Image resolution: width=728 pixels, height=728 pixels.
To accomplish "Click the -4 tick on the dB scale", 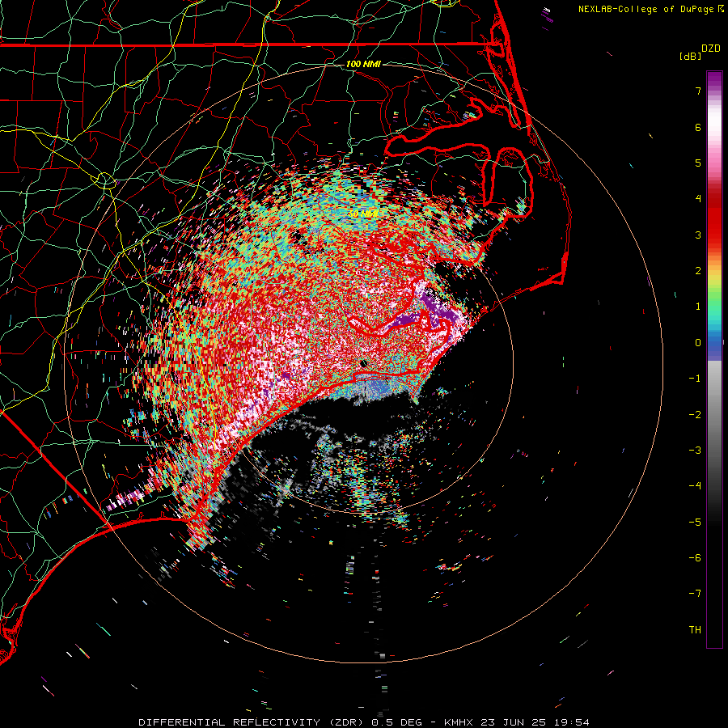I will click(x=695, y=486).
